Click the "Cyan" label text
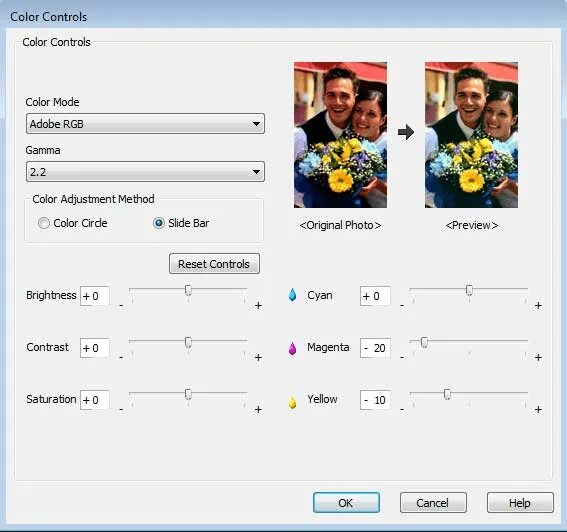 (x=320, y=295)
